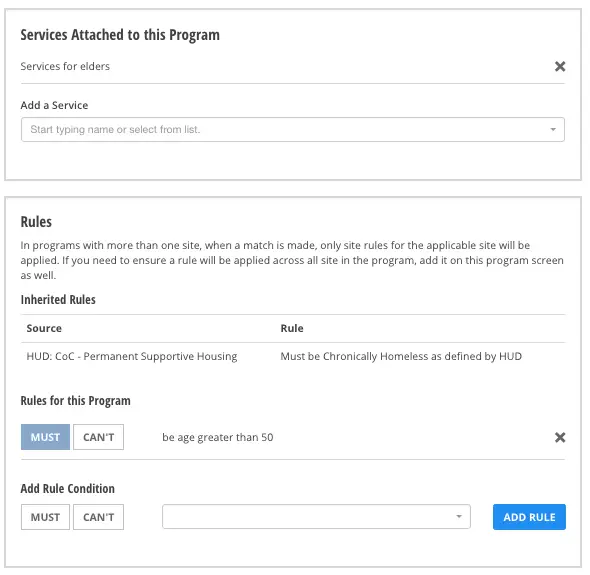Select CAN'T under Add Rule Condition
590x575 pixels.
(x=98, y=517)
